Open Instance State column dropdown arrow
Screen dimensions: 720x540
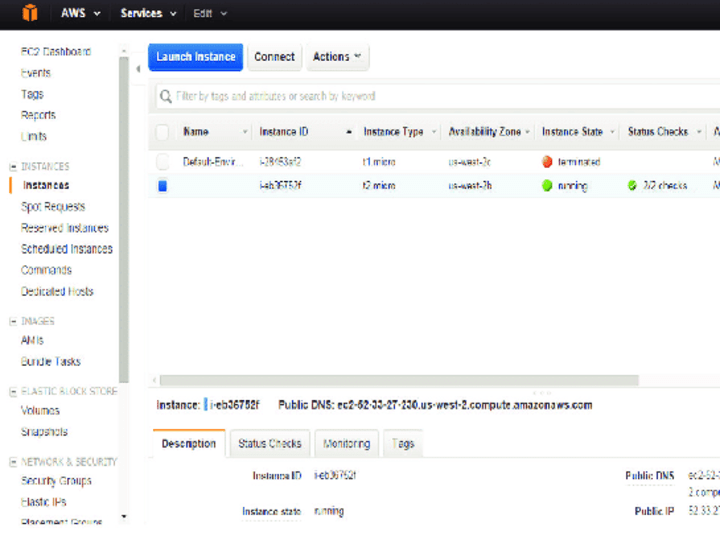coord(612,132)
